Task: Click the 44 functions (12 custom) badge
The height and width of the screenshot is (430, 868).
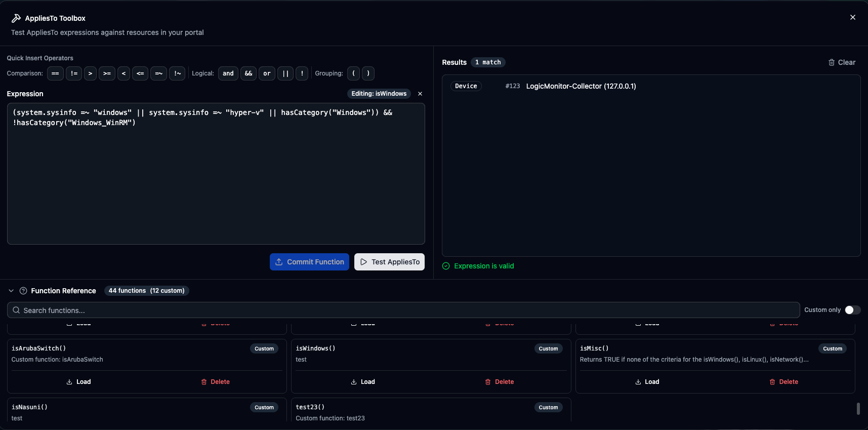Action: 147,291
